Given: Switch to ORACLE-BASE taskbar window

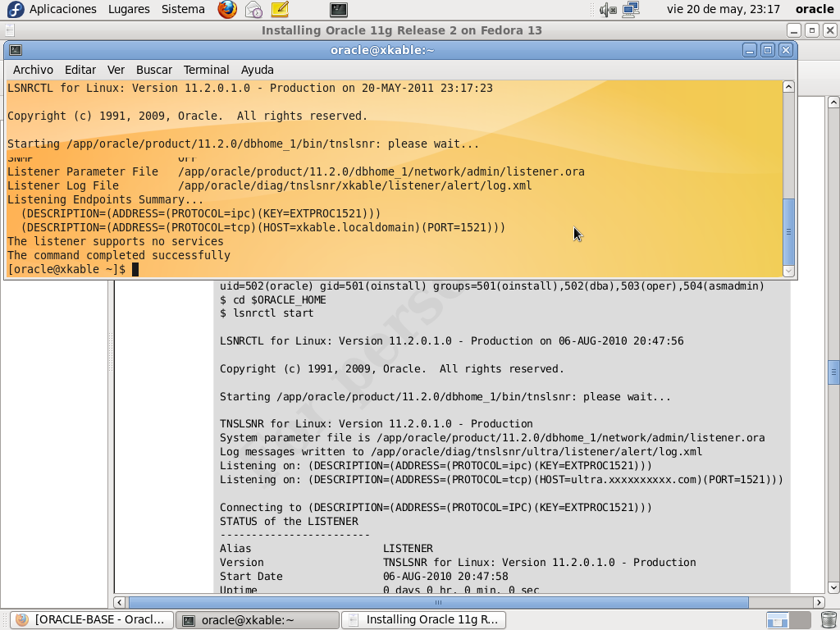Looking at the screenshot, I should [92, 620].
